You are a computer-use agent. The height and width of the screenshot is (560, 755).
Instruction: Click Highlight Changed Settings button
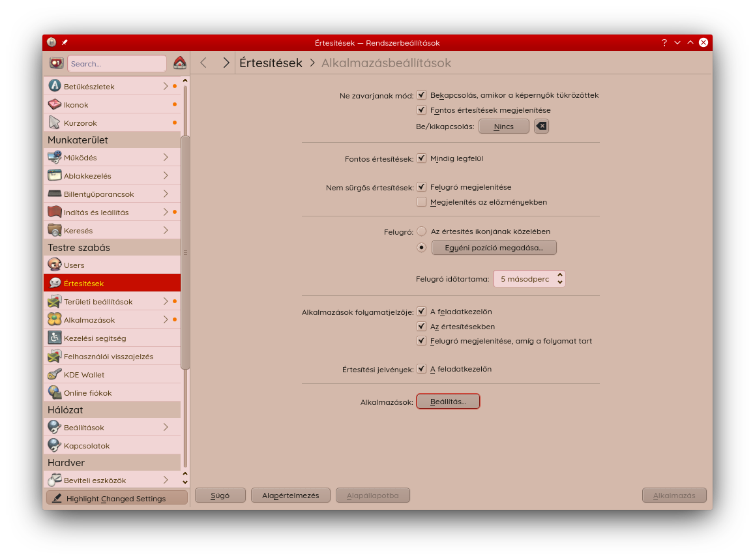click(x=117, y=498)
